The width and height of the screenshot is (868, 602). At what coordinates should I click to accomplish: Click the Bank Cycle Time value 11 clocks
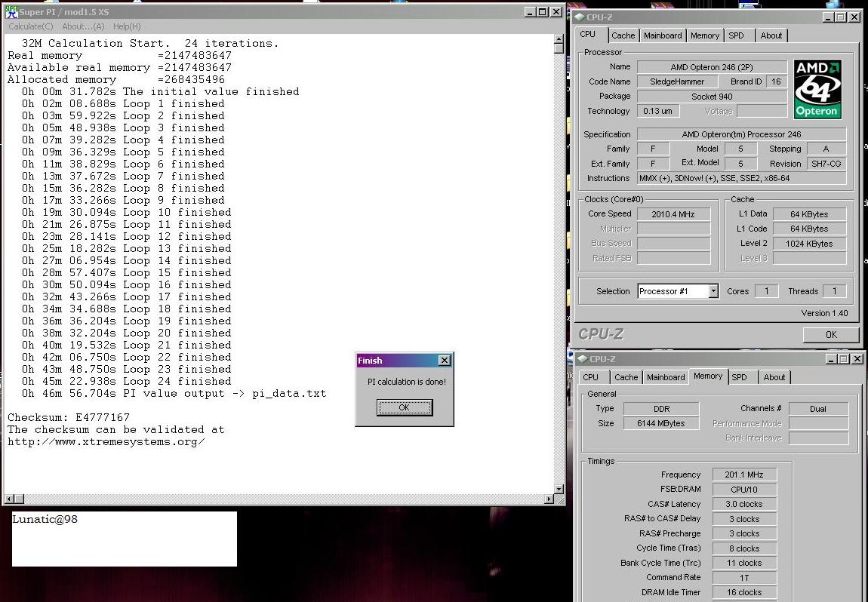pos(744,564)
